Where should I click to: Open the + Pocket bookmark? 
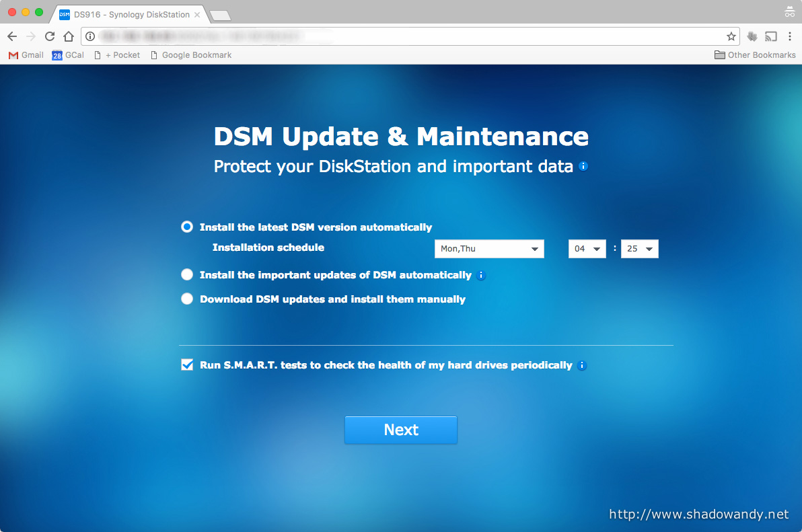pyautogui.click(x=117, y=55)
